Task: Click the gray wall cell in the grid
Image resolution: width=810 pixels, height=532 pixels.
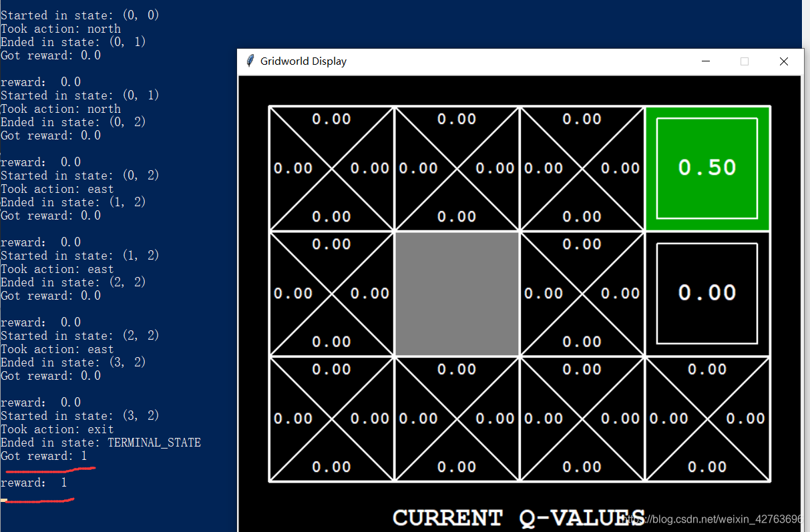Action: (457, 293)
